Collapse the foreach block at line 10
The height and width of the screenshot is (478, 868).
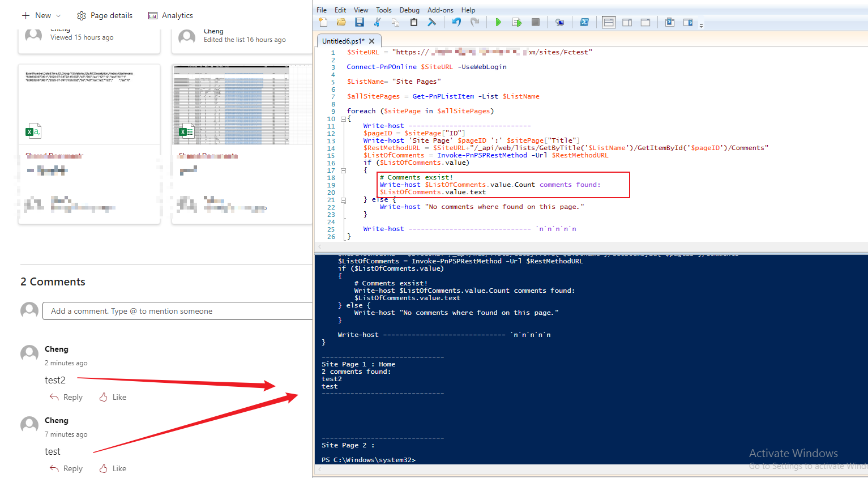(x=343, y=119)
